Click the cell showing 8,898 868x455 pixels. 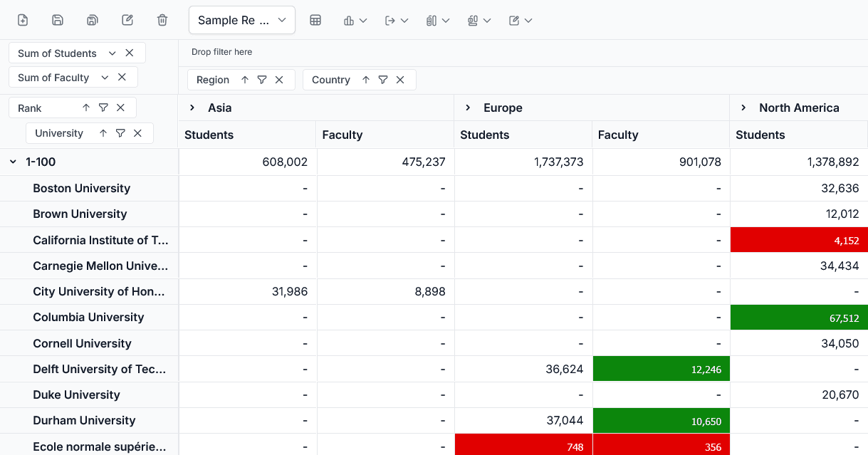pyautogui.click(x=385, y=292)
